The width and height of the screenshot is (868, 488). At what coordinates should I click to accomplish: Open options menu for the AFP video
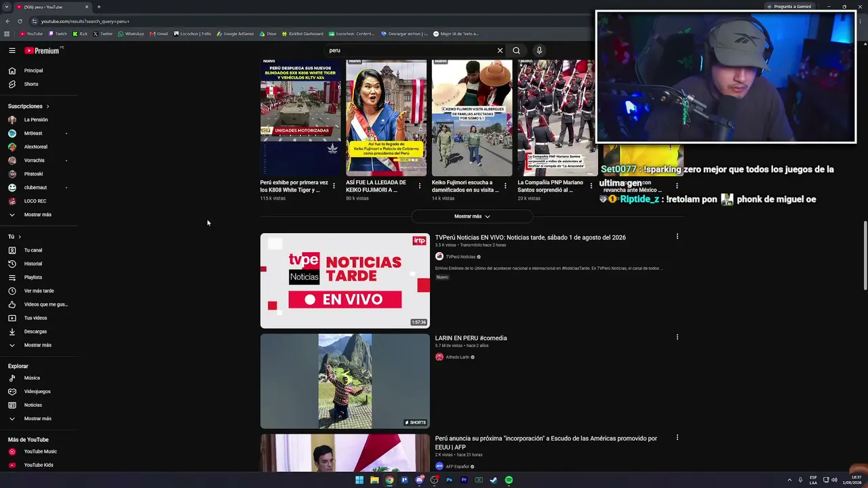[x=677, y=437]
